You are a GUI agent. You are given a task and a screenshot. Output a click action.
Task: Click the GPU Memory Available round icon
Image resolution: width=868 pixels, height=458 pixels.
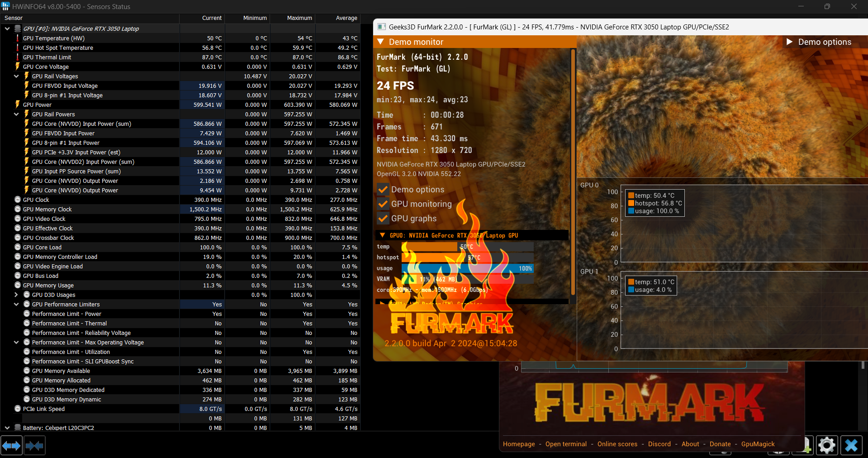click(x=27, y=371)
